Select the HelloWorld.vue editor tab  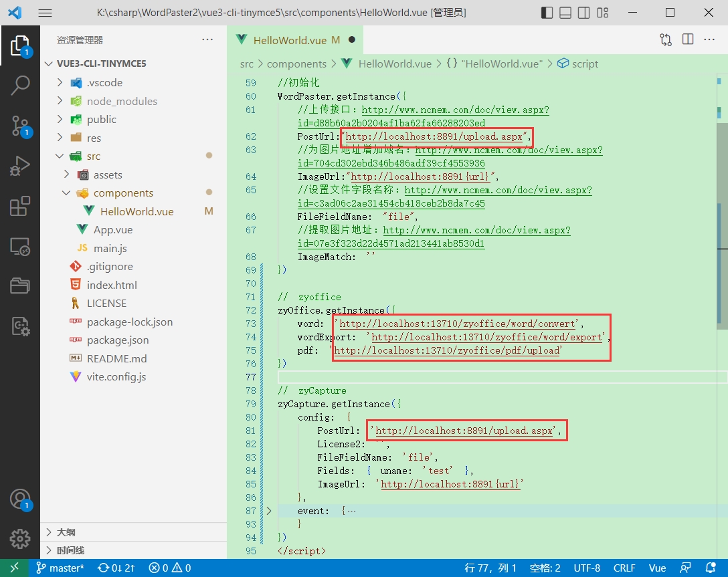pos(289,40)
